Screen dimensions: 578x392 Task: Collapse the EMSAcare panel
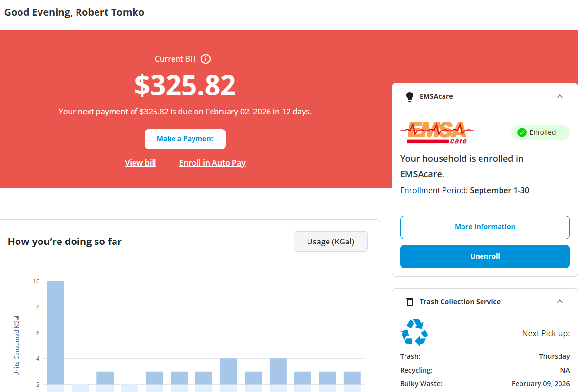pos(560,96)
